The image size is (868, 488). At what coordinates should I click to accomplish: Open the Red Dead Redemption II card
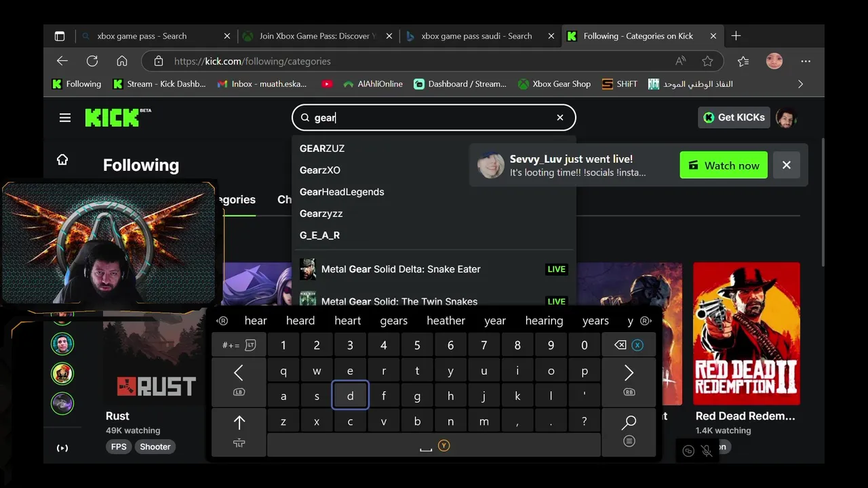(x=747, y=333)
